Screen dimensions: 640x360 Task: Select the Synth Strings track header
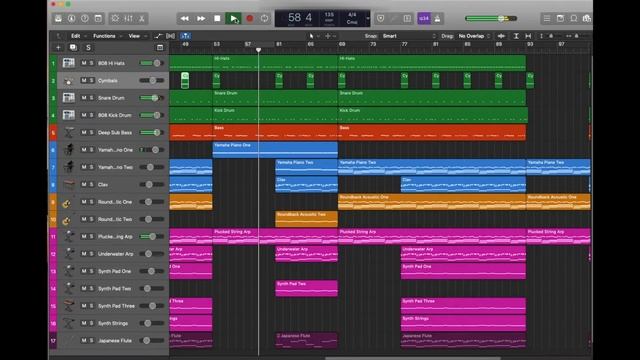pos(113,323)
